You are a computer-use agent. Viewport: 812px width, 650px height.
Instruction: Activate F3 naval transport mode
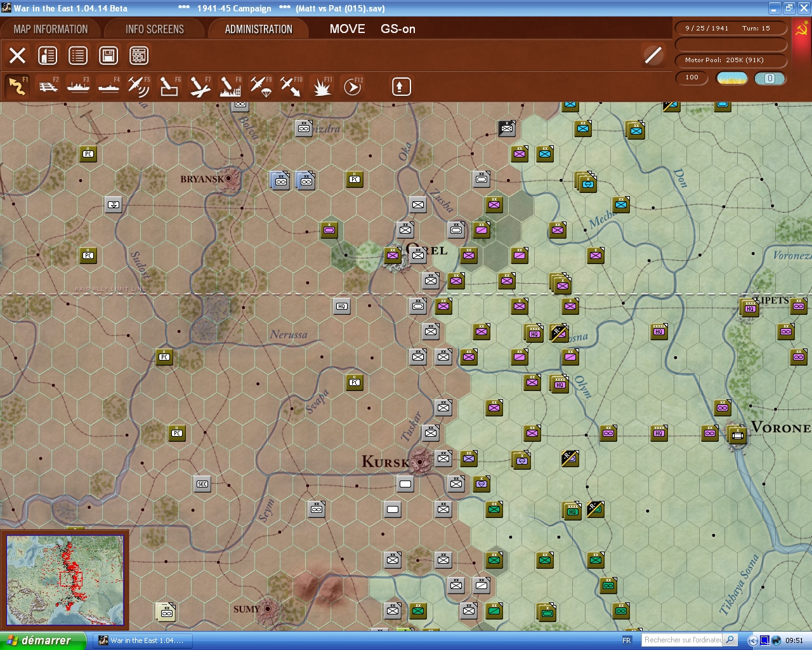pos(78,86)
